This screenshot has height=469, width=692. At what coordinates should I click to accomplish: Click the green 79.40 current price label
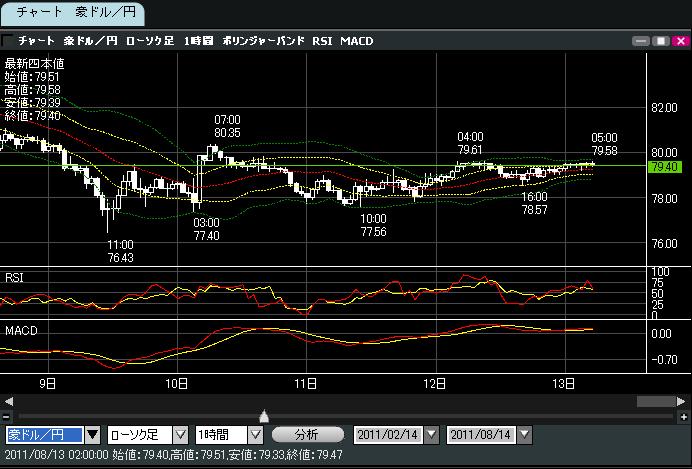[x=665, y=166]
